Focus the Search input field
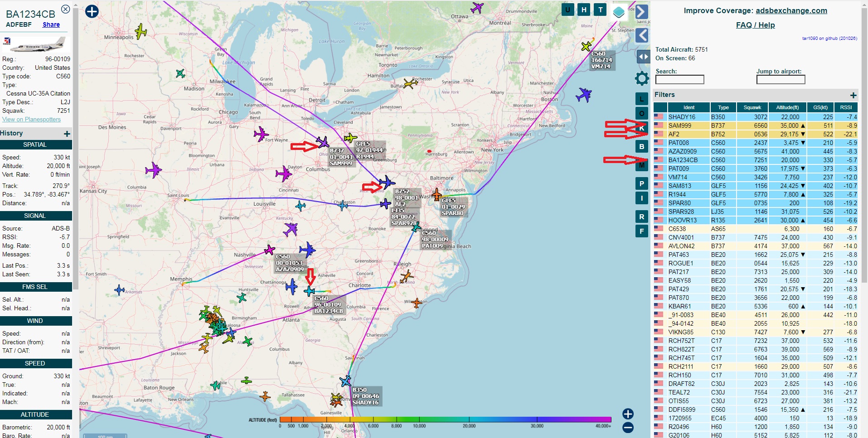Screen dimensions: 868x438 tap(679, 80)
